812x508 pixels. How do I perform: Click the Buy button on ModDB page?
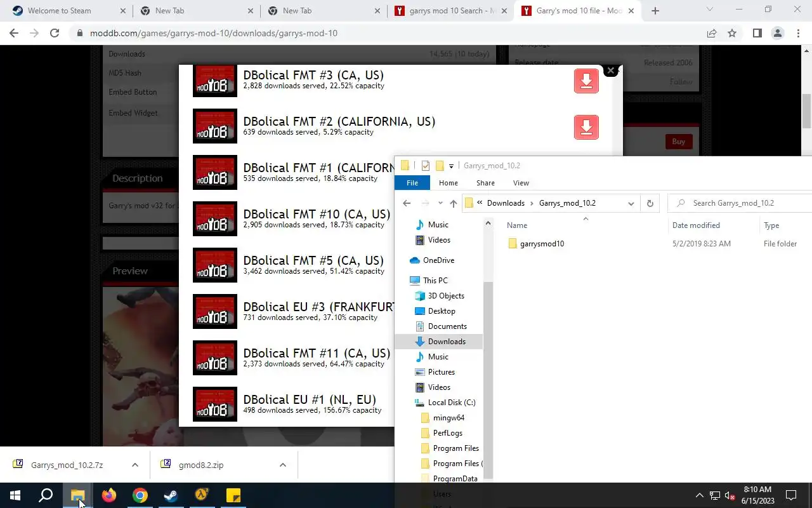pyautogui.click(x=678, y=142)
